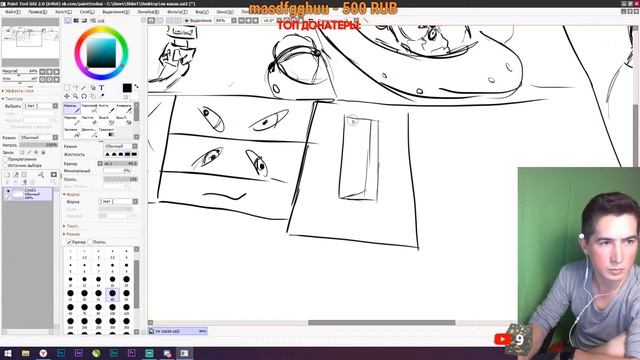This screenshot has width=640, height=360.
Task: Select the rotate view tool
Action: 84,96
